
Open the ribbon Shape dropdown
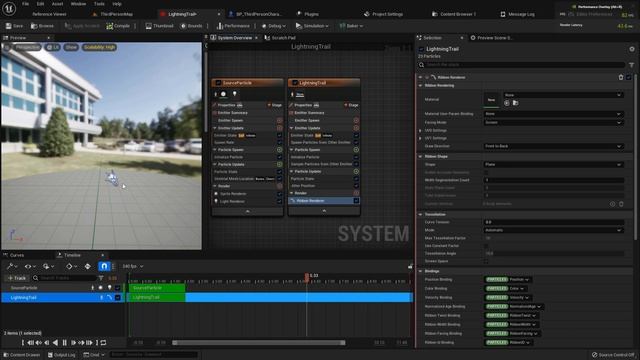click(x=553, y=164)
